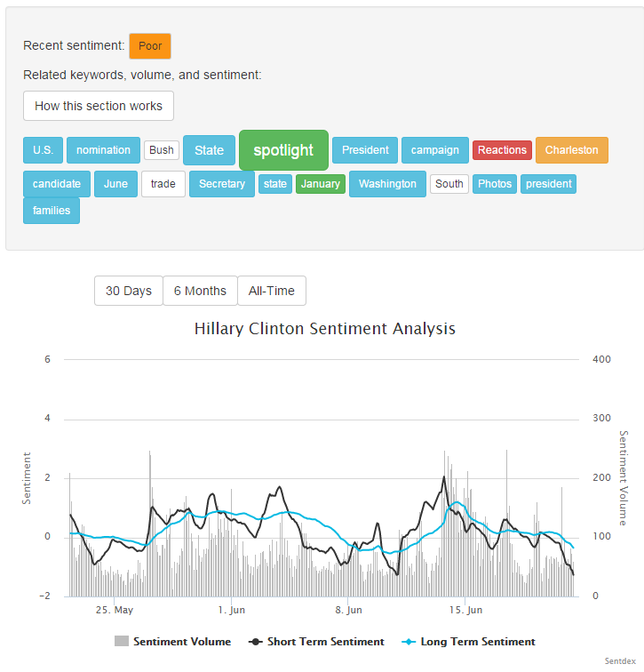Open the large spotlight keyword tag
Screen dimensions: 644x672
[283, 150]
